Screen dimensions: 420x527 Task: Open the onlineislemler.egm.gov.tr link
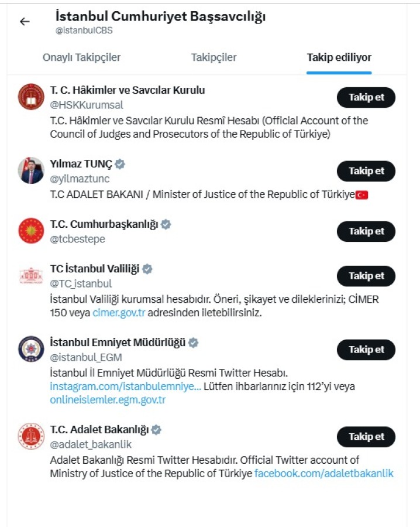tap(108, 400)
